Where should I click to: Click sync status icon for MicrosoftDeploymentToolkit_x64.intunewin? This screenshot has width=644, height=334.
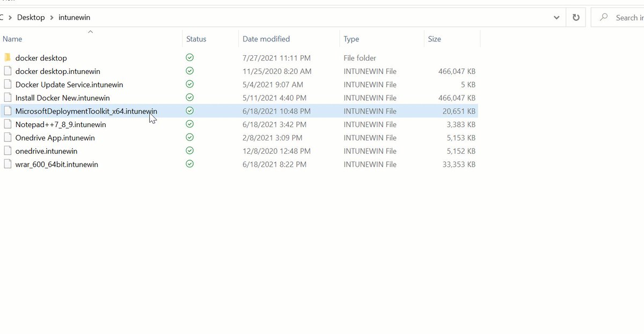(189, 110)
